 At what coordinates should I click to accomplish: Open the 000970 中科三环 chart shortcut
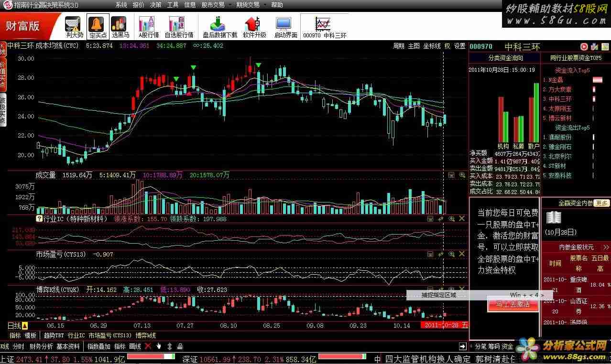[325, 26]
